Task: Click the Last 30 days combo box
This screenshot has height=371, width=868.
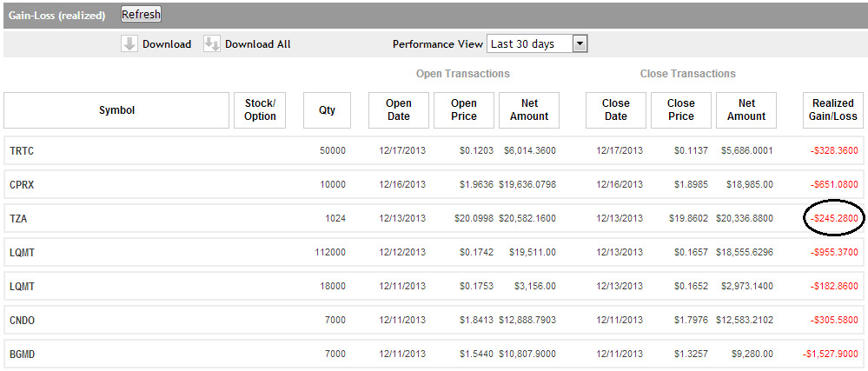Action: click(x=530, y=44)
